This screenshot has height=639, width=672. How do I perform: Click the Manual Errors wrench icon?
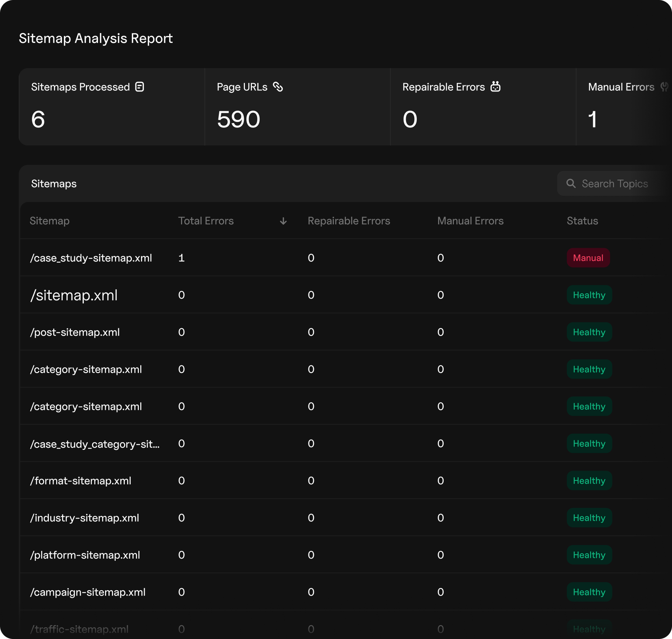click(x=664, y=87)
